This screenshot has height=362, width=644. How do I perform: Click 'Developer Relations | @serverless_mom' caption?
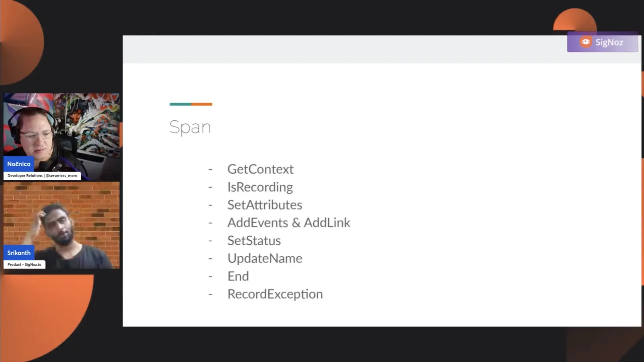click(x=42, y=176)
